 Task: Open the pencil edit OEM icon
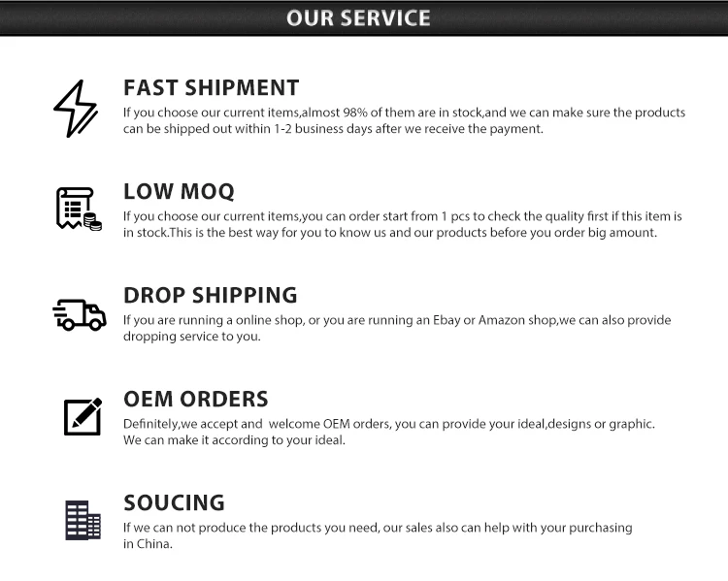83,417
